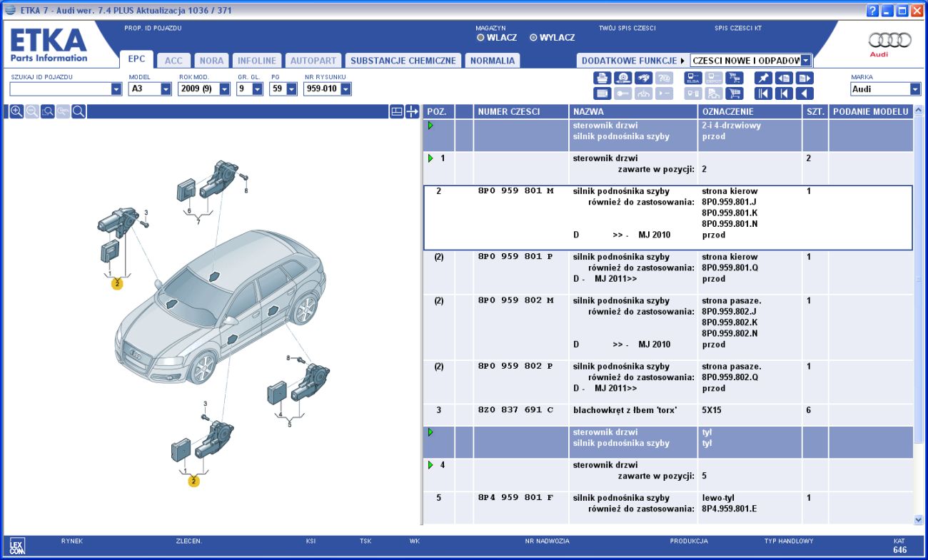This screenshot has height=560, width=928.
Task: Go to previous illustration page icon
Action: [784, 78]
